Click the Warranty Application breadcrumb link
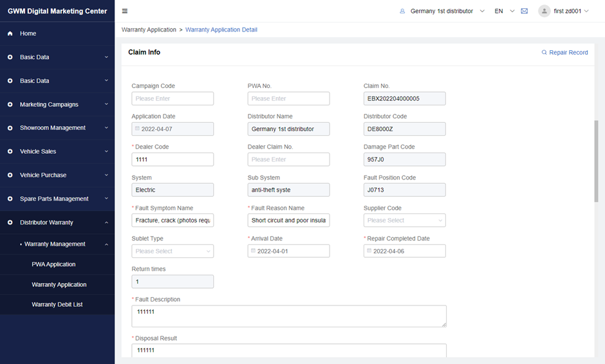 click(149, 30)
